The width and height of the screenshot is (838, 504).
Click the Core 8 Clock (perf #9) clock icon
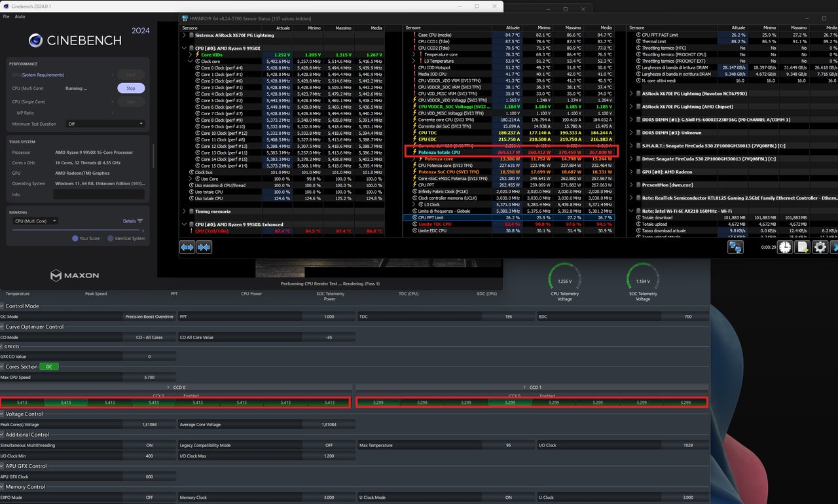pyautogui.click(x=198, y=120)
